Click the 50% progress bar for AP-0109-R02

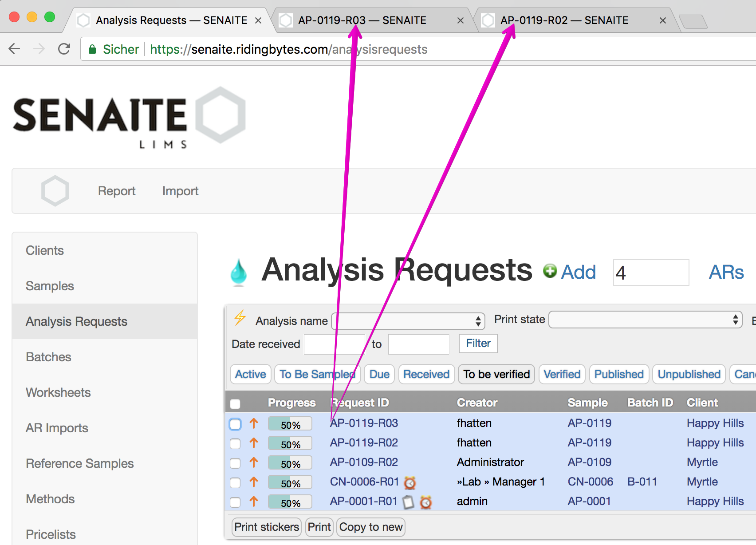pyautogui.click(x=290, y=463)
